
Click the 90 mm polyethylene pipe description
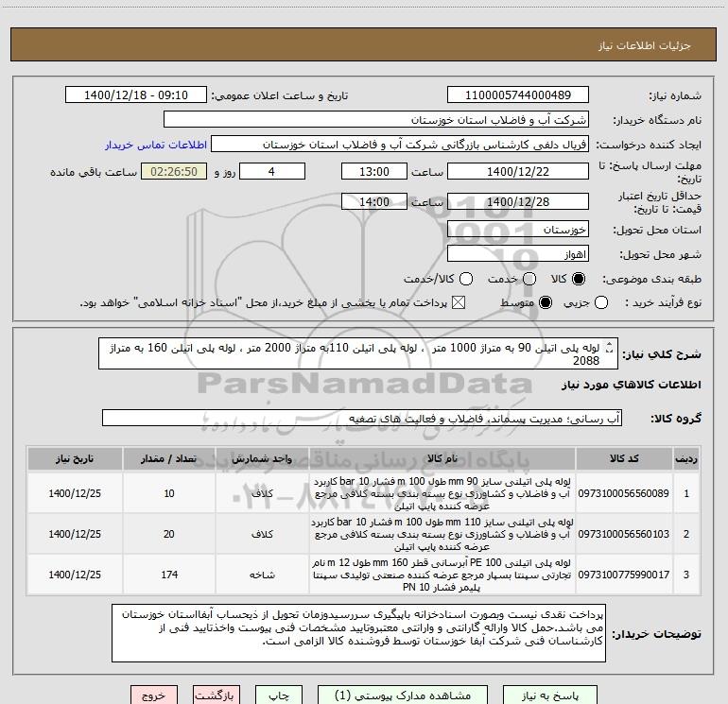tap(442, 493)
